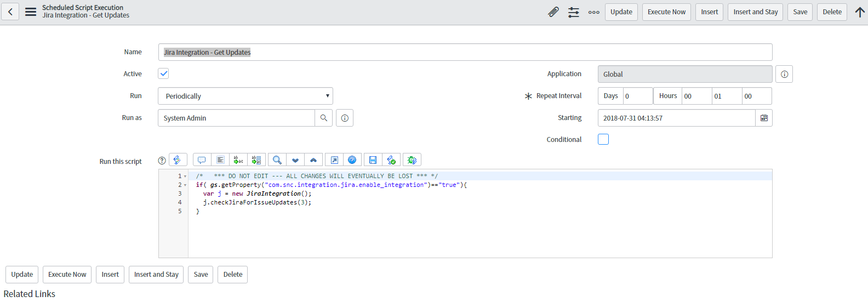This screenshot has width=868, height=302.
Task: Find next with down chevron icon
Action: [295, 160]
